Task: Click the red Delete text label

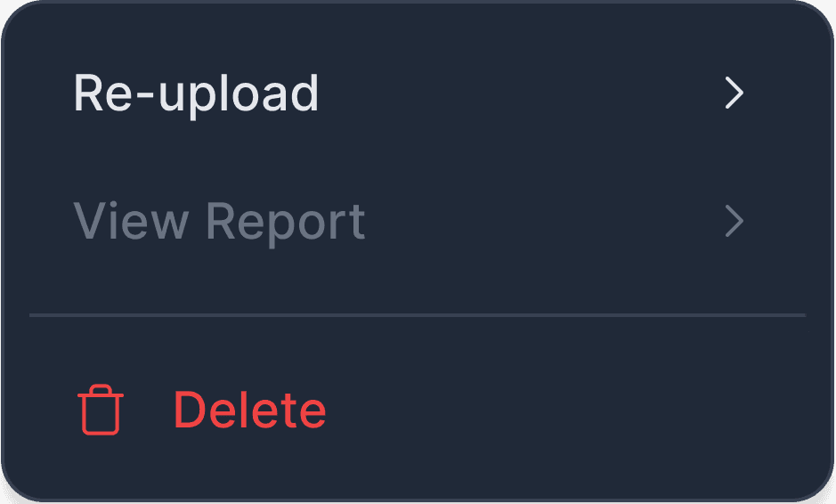Action: [250, 410]
